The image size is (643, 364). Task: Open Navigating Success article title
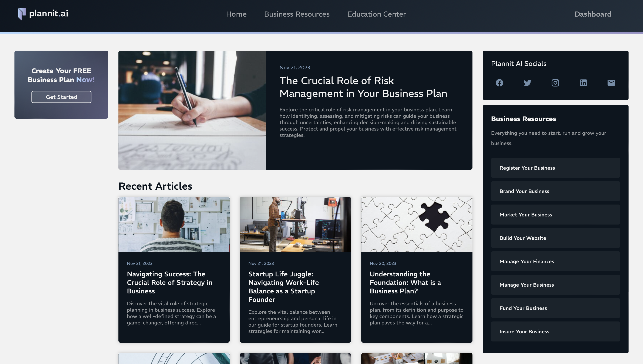tap(170, 283)
